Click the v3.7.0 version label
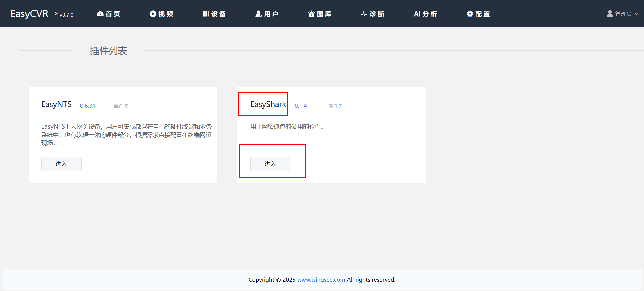The image size is (644, 291). pyautogui.click(x=66, y=15)
